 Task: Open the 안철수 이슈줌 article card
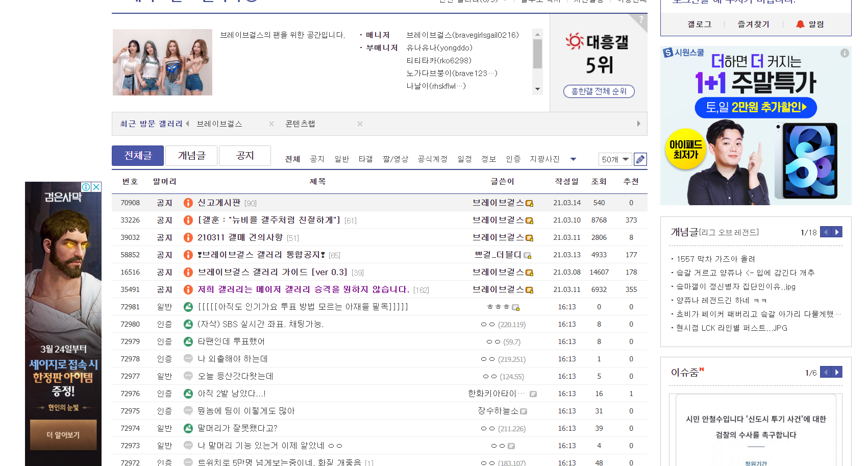[x=756, y=430]
